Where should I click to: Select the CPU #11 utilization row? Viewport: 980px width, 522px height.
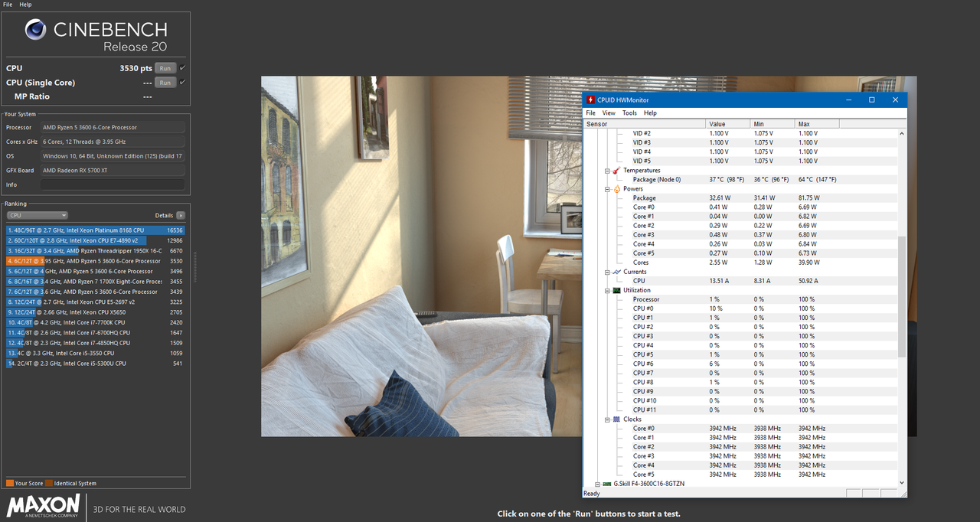(741, 409)
